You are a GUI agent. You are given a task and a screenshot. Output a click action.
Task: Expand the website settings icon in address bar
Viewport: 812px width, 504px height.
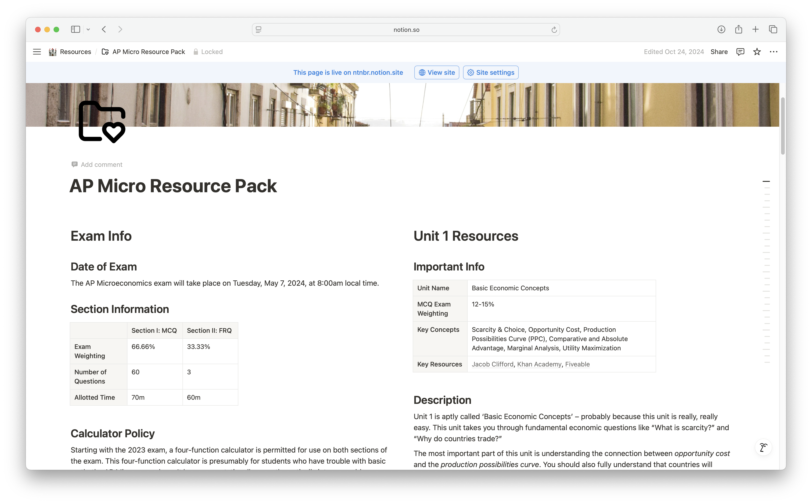(x=259, y=29)
